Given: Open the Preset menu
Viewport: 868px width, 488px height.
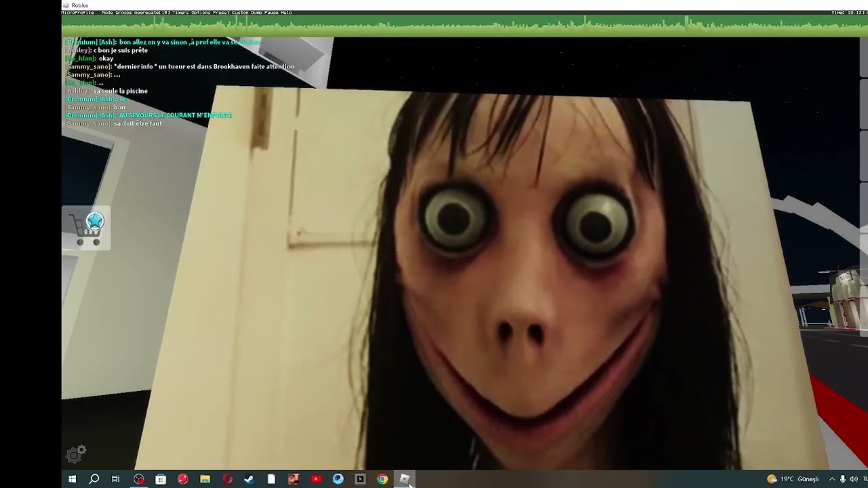Looking at the screenshot, I should point(221,12).
